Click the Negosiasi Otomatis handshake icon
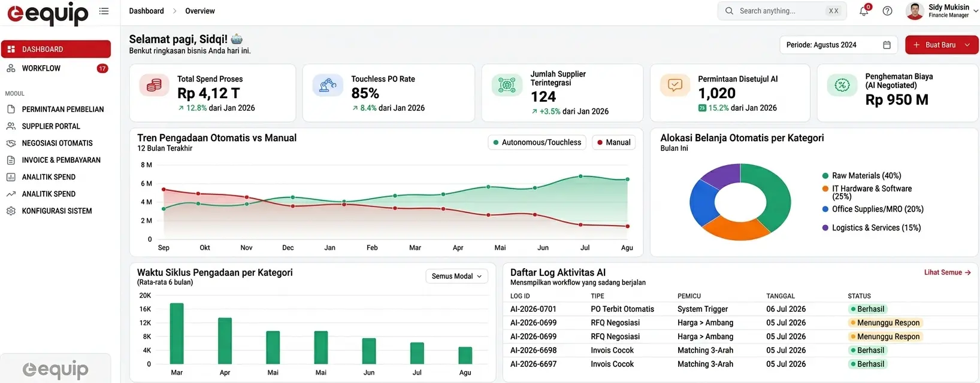 point(11,143)
